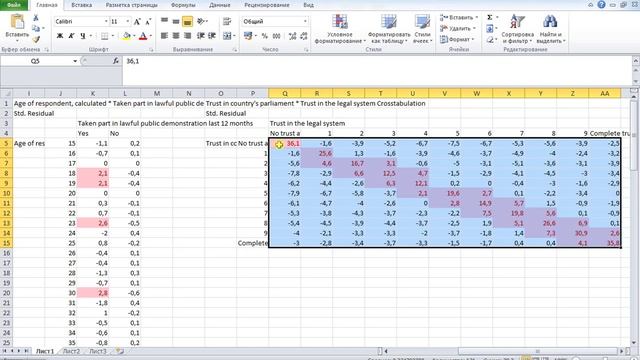This screenshot has height=360, width=640.
Task: Select column header Q
Action: tap(284, 93)
